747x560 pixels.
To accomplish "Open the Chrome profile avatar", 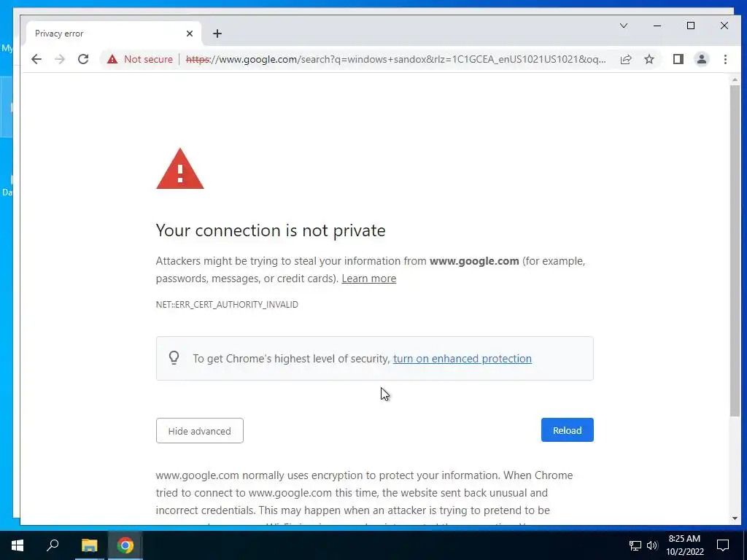I will click(x=701, y=59).
